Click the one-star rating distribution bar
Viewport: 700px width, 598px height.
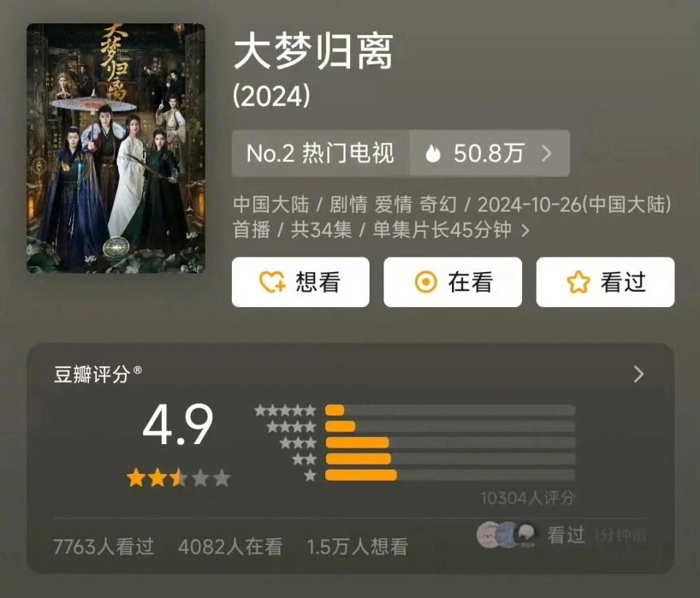450,475
